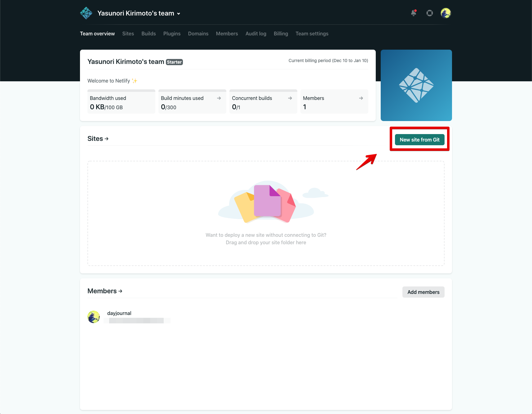Click the Starter plan badge
This screenshot has height=414, width=532.
174,62
